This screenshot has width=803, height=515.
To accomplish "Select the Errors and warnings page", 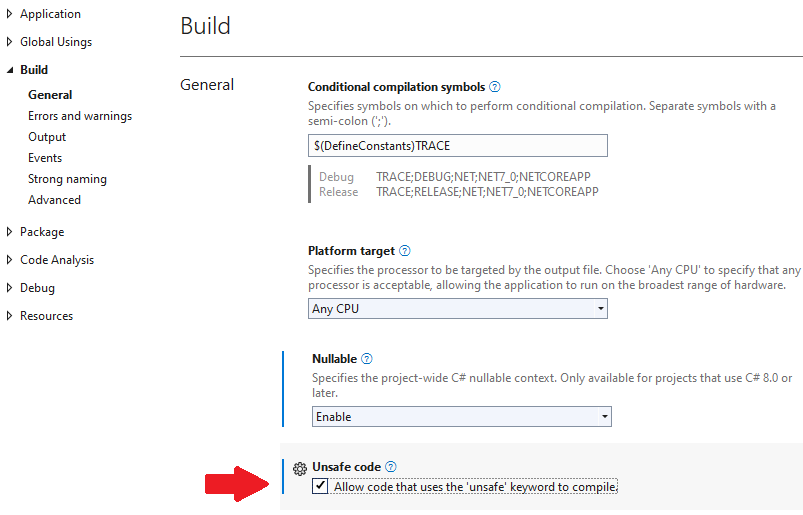I will tap(80, 116).
